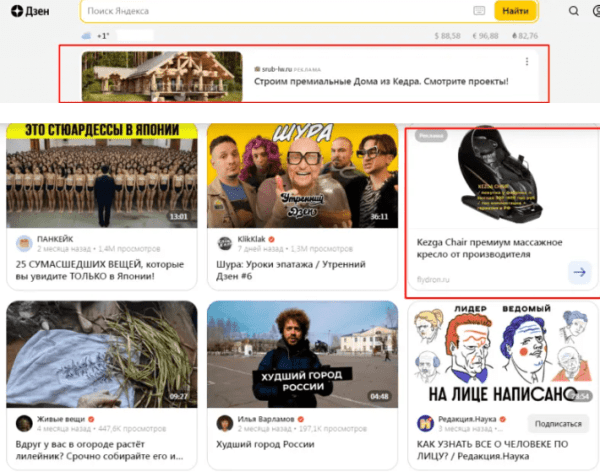
Task: Open the user profile icon
Action: click(595, 12)
